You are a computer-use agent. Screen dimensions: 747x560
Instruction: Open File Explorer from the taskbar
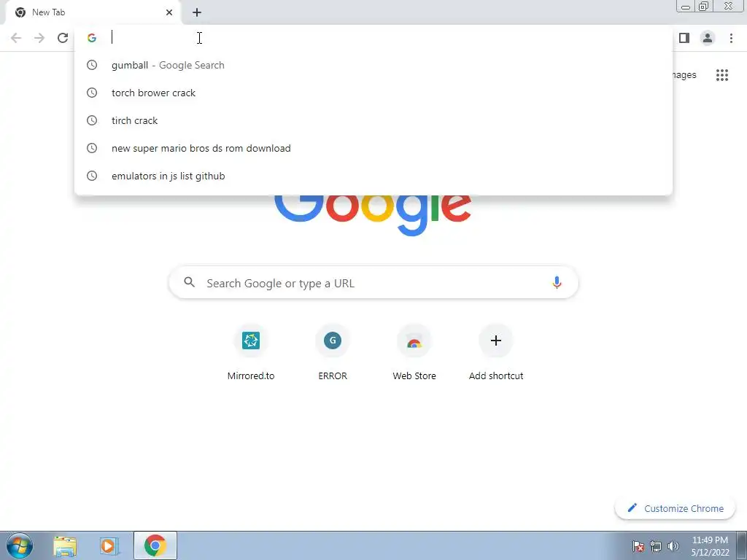tap(65, 545)
